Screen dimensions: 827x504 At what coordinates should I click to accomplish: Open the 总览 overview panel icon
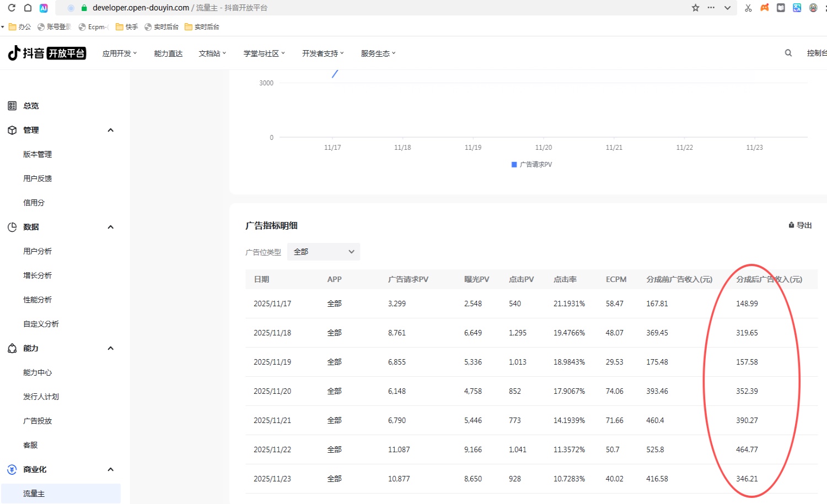[12, 105]
